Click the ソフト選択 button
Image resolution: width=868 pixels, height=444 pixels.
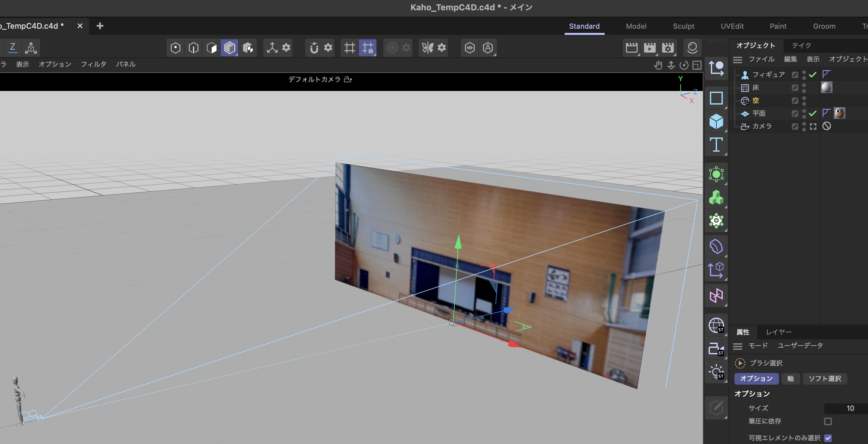tap(824, 378)
